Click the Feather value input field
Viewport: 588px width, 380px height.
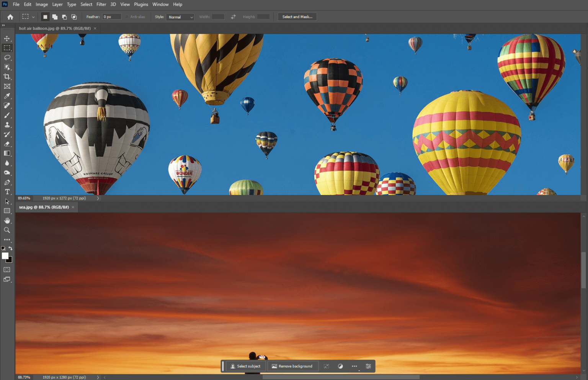tap(111, 16)
